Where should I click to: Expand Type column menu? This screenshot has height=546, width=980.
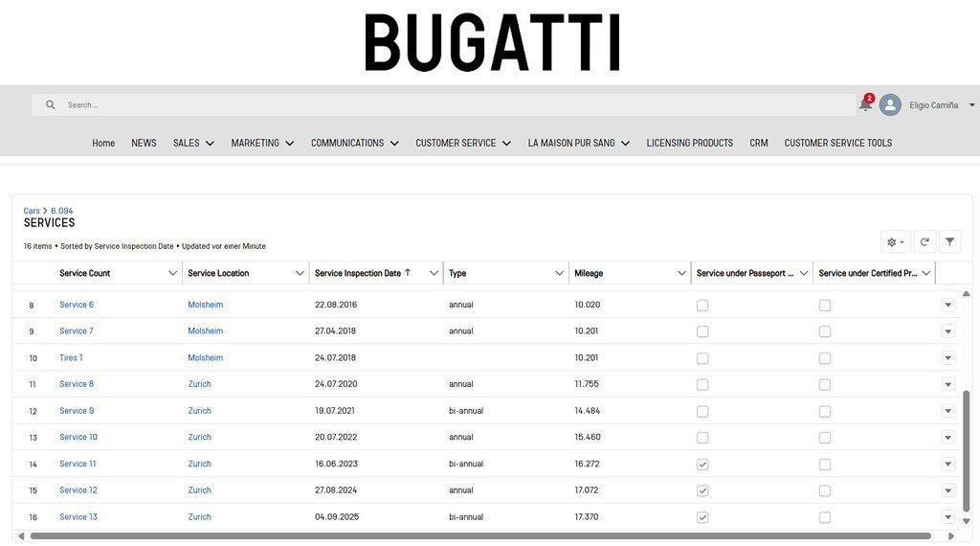[559, 273]
